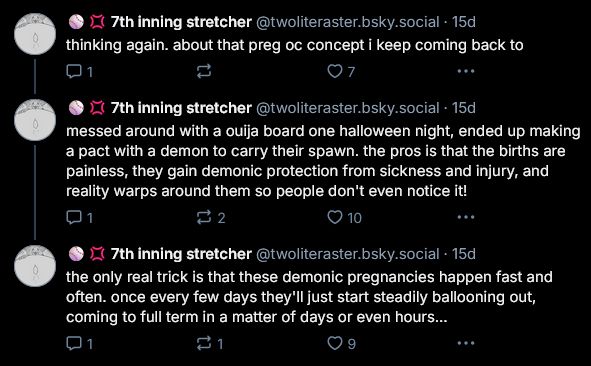Open more options on the first post
591x366 pixels.
click(466, 71)
